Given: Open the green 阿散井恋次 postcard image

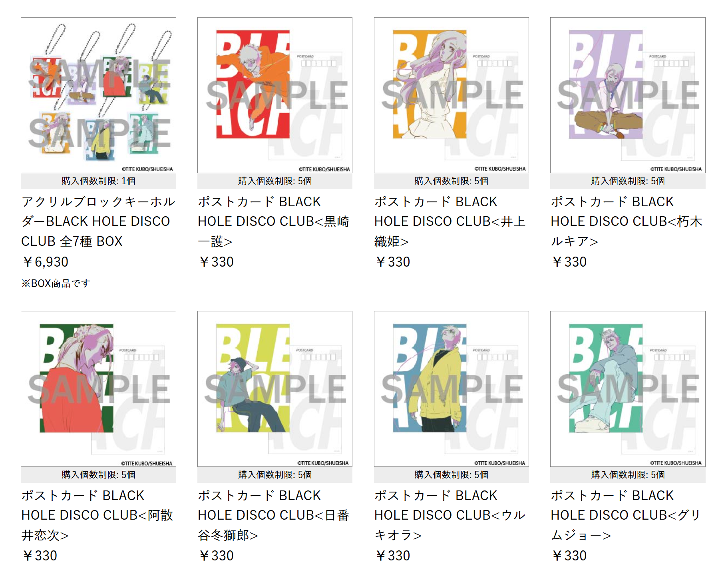Looking at the screenshot, I should click(98, 389).
